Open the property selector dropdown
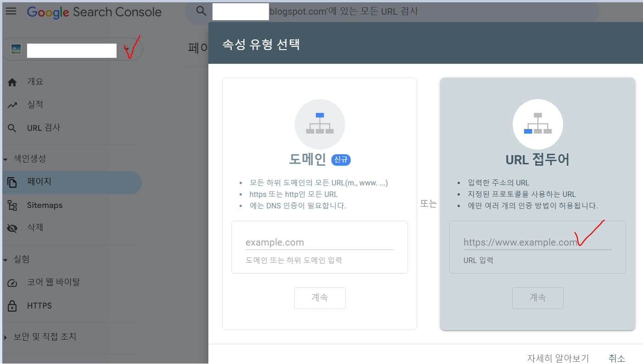This screenshot has width=643, height=364. [73, 49]
